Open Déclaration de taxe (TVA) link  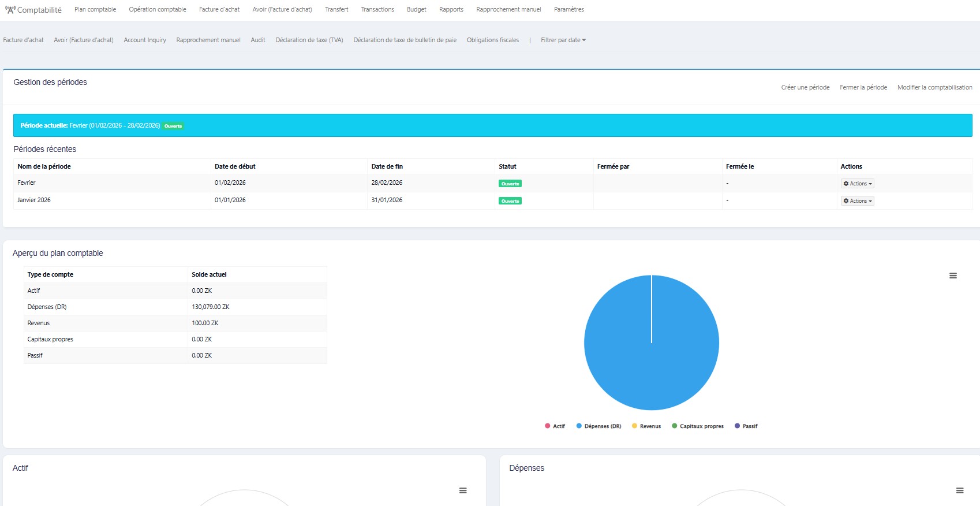coord(309,40)
